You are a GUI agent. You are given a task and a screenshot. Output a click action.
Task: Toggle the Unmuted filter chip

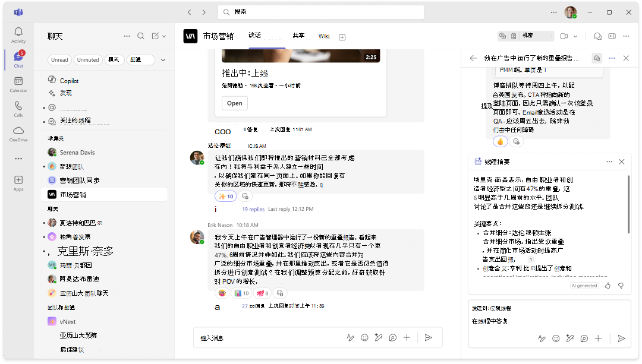click(88, 60)
